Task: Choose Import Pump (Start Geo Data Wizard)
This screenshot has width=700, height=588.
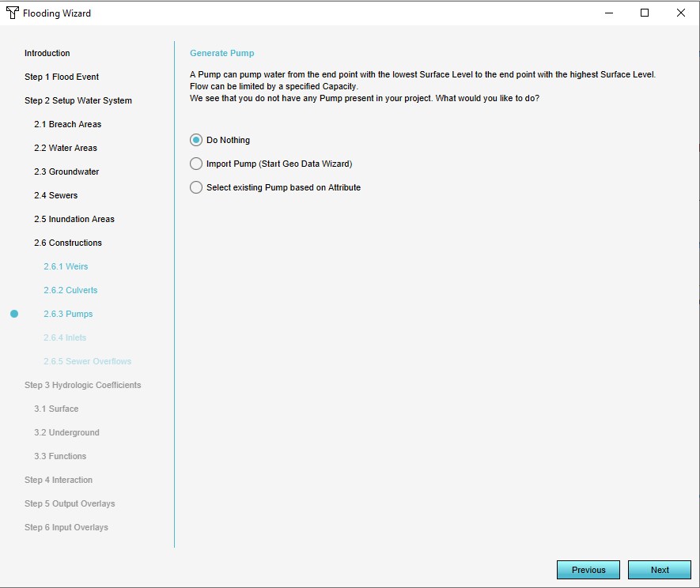Action: pyautogui.click(x=196, y=164)
